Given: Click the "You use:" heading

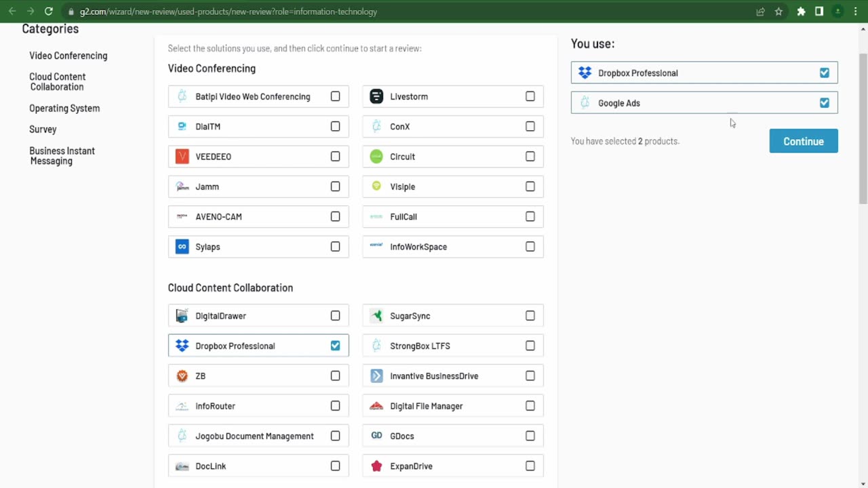Looking at the screenshot, I should (x=593, y=43).
